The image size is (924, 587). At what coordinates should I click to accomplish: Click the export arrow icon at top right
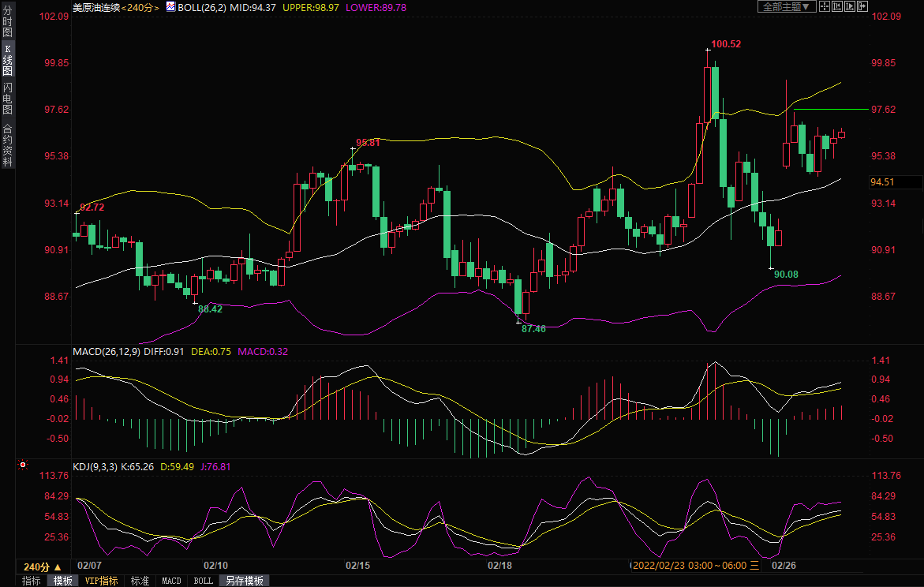point(862,7)
